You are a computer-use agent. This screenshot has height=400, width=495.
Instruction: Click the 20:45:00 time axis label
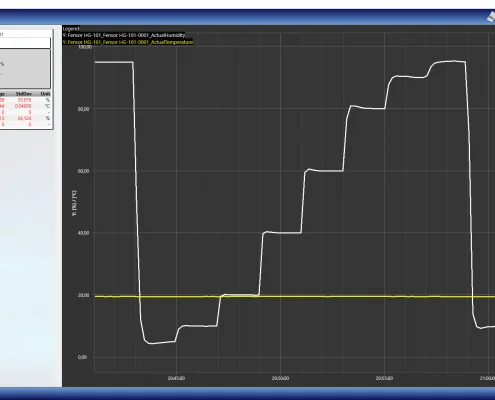[176, 378]
